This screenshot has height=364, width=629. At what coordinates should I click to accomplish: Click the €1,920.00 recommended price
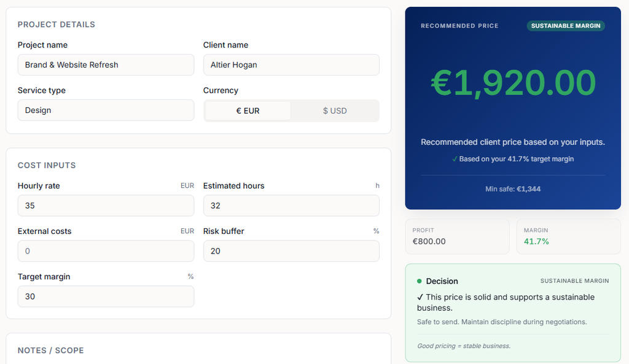tap(513, 83)
